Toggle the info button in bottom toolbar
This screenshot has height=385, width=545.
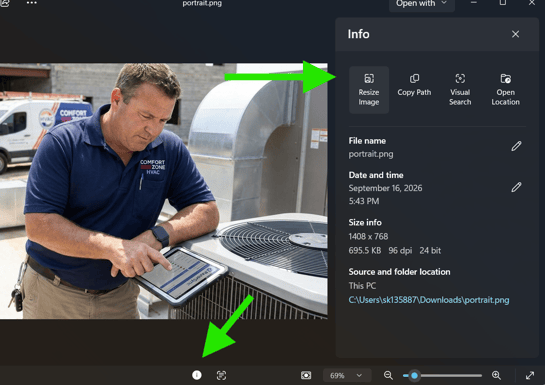[x=197, y=375]
